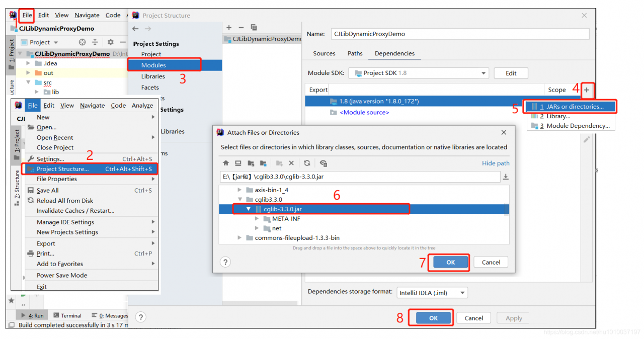The width and height of the screenshot is (644, 339).
Task: Click help button at Project Structure bottom
Action: [x=141, y=317]
